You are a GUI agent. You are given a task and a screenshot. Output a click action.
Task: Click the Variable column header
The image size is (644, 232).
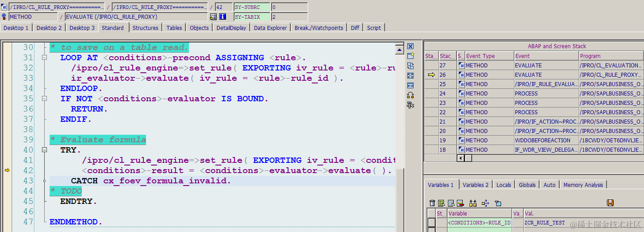[480, 214]
